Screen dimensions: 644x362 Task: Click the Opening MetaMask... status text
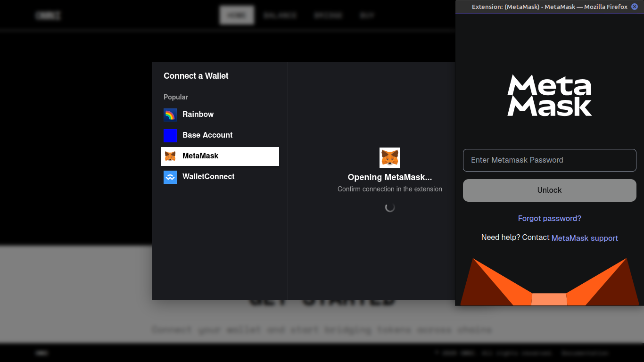click(390, 177)
